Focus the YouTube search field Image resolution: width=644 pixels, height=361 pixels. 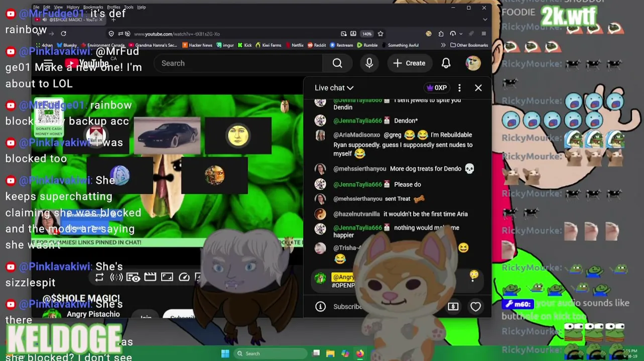238,63
